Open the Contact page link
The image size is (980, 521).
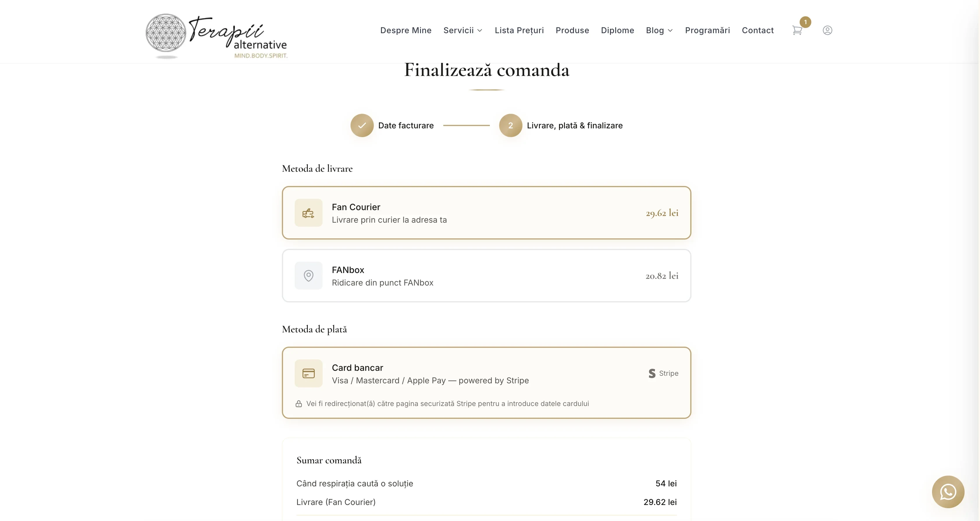click(x=757, y=31)
